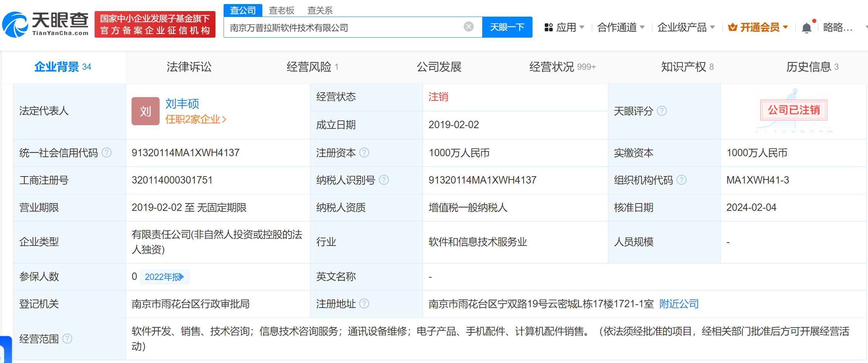Click registration number 320114000301751
This screenshot has width=868, height=363.
click(x=172, y=180)
